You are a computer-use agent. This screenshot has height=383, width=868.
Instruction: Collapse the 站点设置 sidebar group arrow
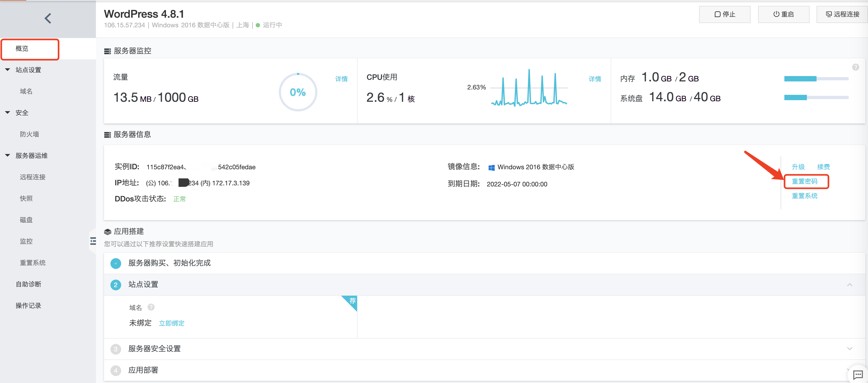8,70
